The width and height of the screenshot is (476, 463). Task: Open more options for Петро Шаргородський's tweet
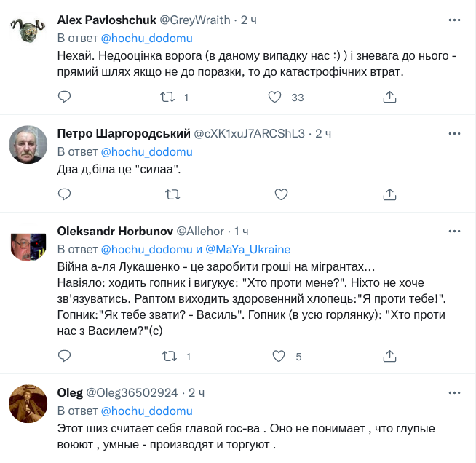455,134
